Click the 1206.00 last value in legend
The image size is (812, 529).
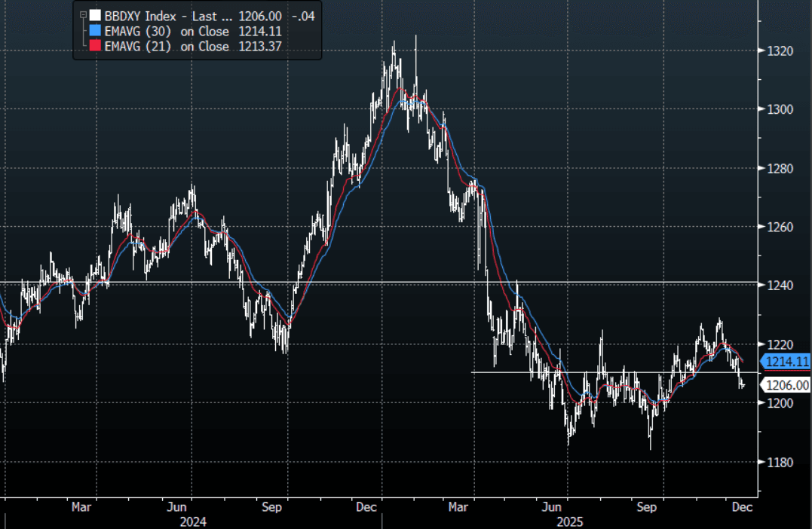[x=259, y=15]
